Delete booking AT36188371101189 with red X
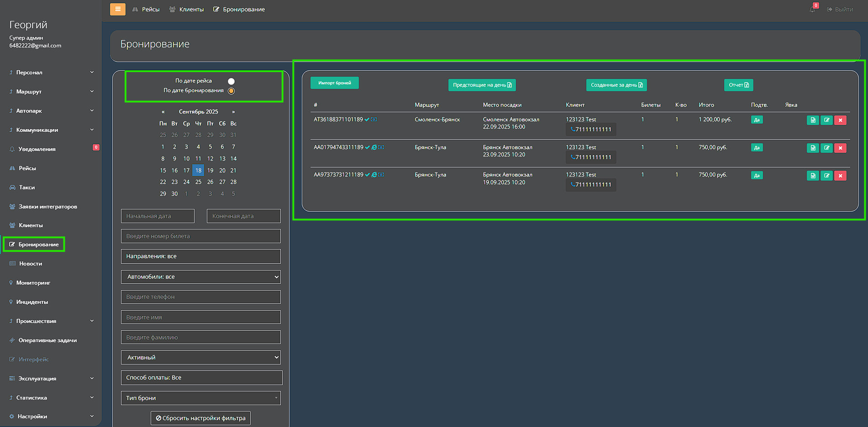868x427 pixels. pyautogui.click(x=840, y=120)
